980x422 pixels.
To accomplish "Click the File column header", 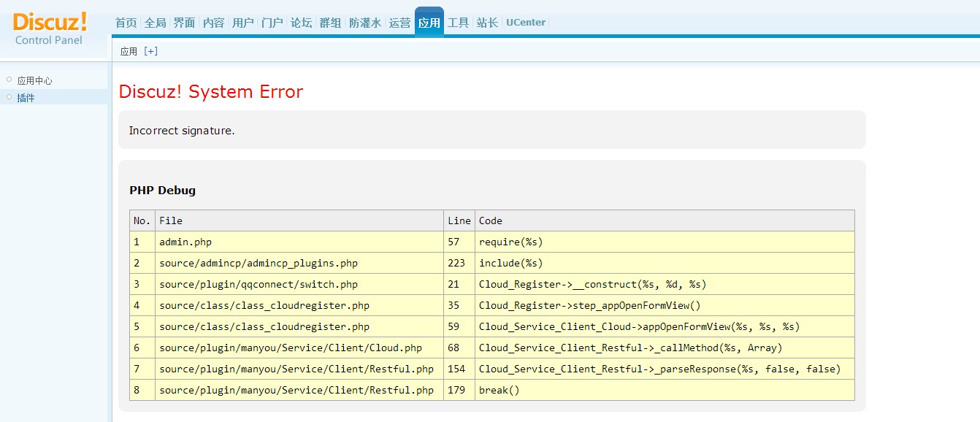I will pyautogui.click(x=299, y=220).
